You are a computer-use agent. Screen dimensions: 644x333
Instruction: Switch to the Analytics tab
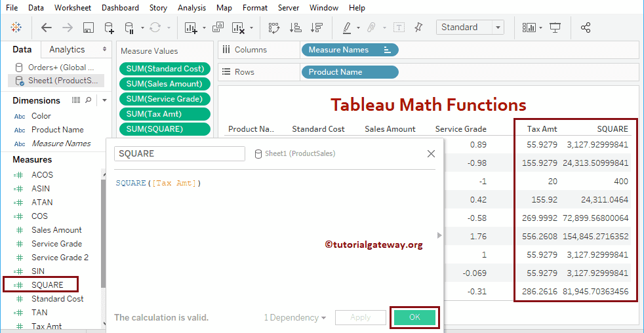point(67,49)
